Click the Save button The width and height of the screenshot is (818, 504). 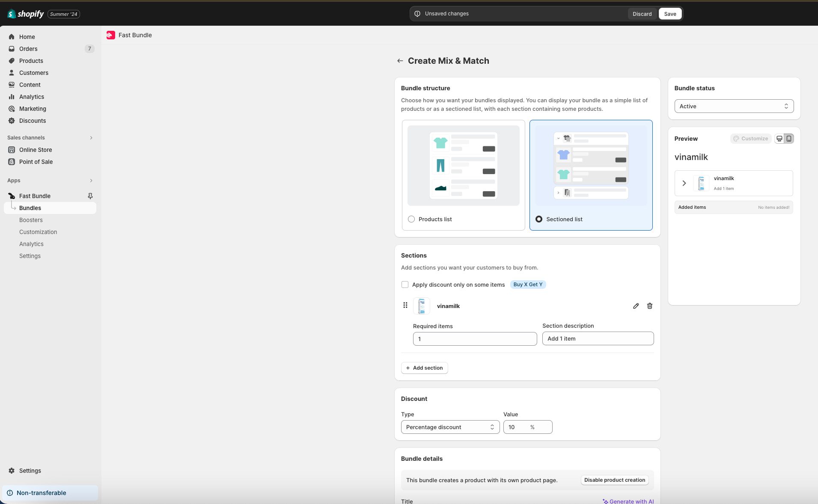tap(670, 14)
